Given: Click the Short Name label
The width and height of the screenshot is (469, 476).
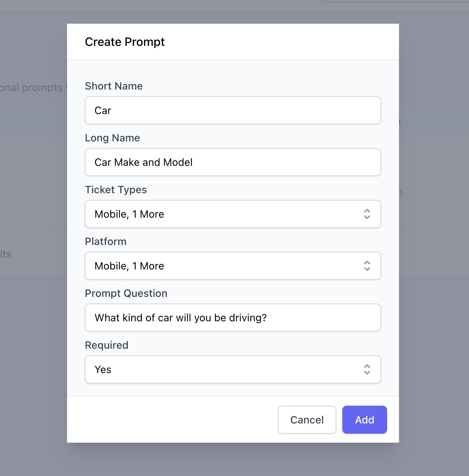Looking at the screenshot, I should (114, 86).
